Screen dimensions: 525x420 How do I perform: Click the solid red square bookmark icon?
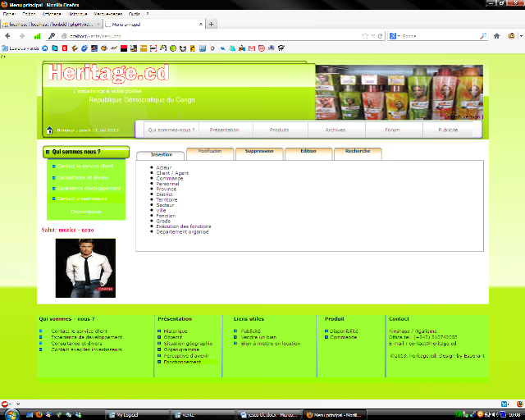pos(124,48)
